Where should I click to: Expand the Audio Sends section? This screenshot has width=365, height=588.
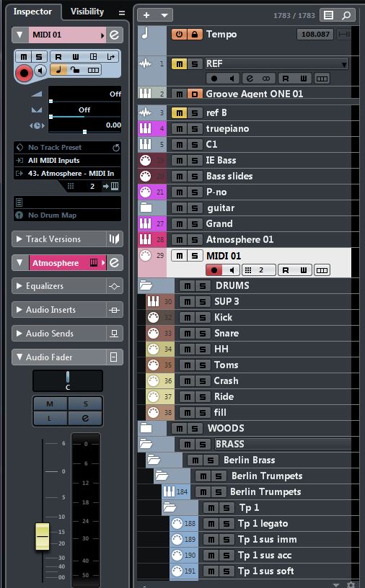[19, 334]
